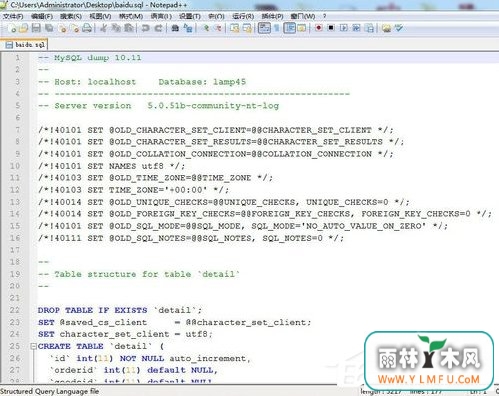Toggle the word wrap toolbar button

point(264,28)
